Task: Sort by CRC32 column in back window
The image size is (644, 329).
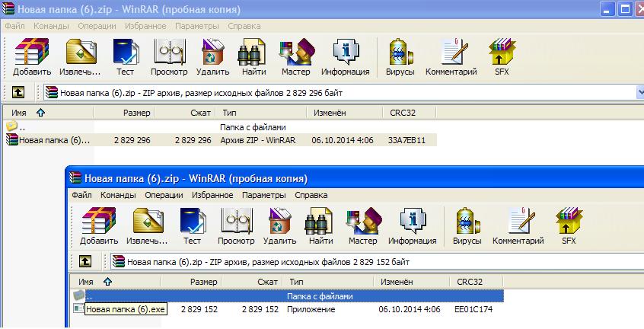Action: click(x=409, y=113)
